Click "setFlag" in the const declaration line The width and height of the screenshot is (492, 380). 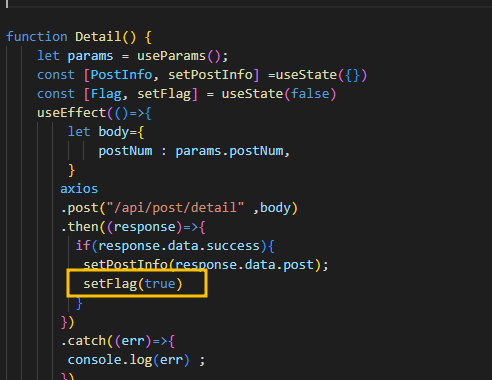coord(164,94)
